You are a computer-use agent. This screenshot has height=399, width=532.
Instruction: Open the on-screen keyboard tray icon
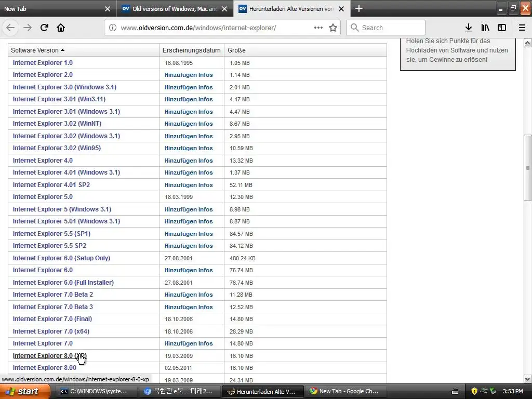point(455,392)
